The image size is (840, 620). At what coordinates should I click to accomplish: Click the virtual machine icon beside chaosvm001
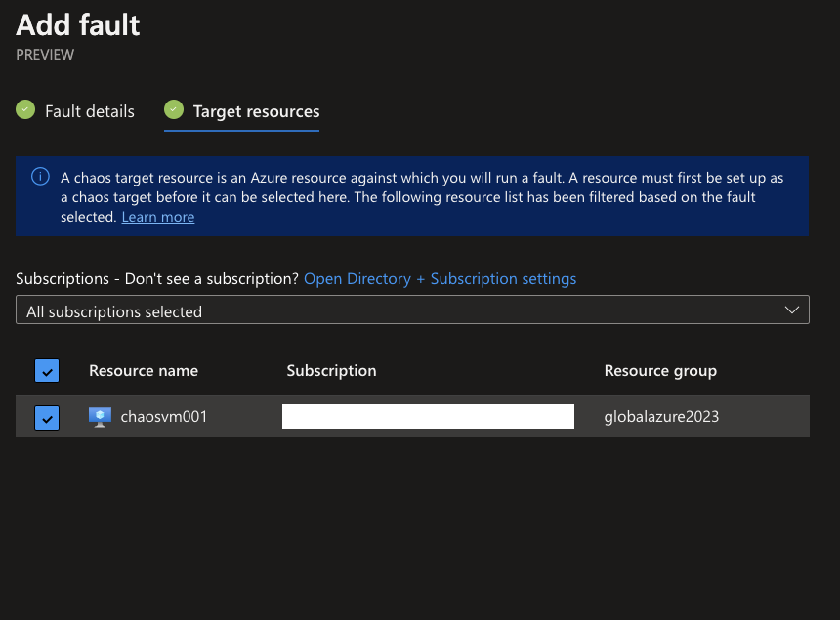point(101,417)
